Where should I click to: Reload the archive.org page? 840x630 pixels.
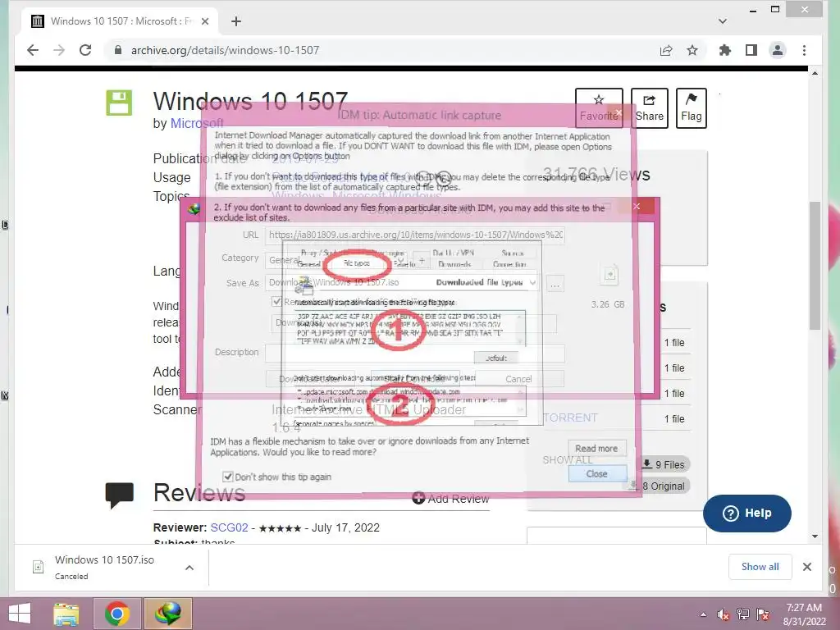point(85,50)
